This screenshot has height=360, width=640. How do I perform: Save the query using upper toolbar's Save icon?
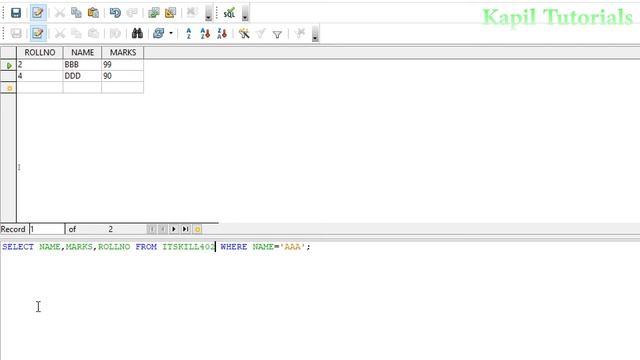click(x=16, y=13)
